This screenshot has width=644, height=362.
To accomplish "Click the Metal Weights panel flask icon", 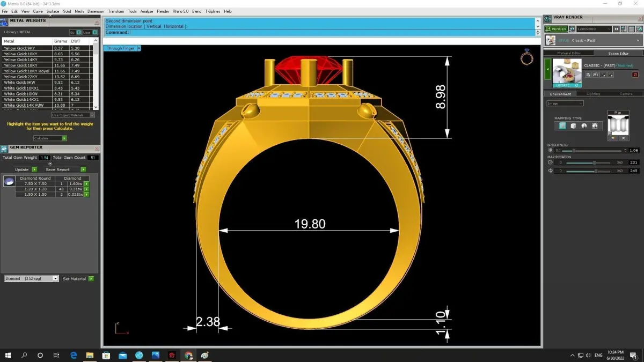I will pos(4,21).
